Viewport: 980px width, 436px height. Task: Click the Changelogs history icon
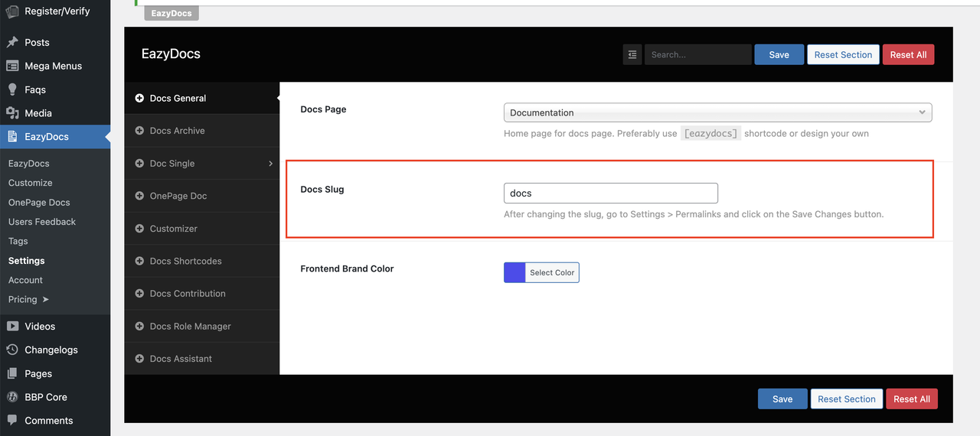[x=12, y=350]
